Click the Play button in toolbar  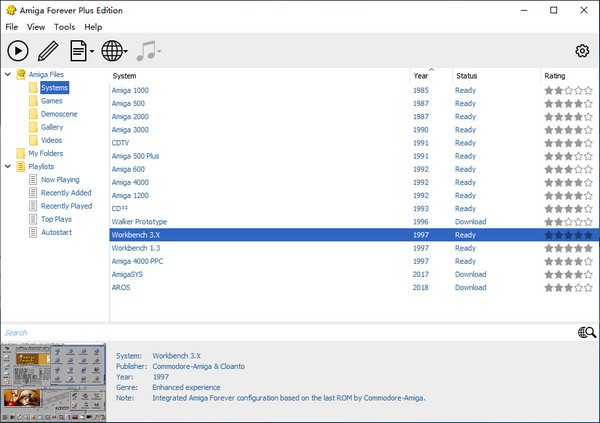click(18, 50)
